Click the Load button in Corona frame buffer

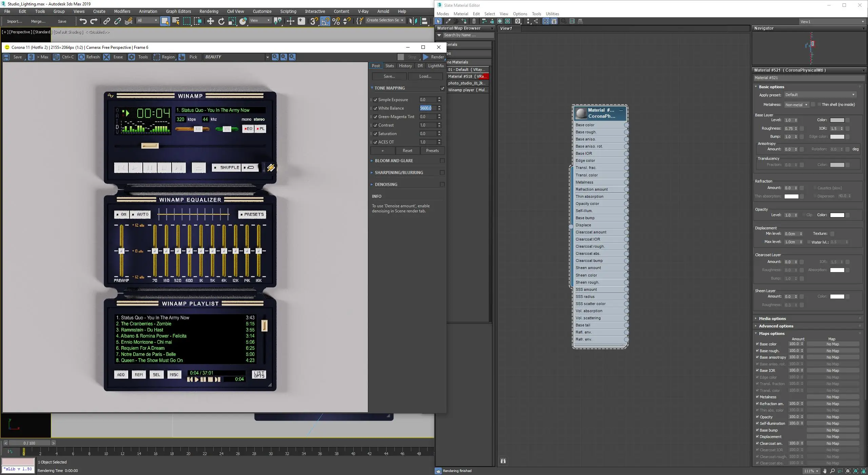coord(425,76)
